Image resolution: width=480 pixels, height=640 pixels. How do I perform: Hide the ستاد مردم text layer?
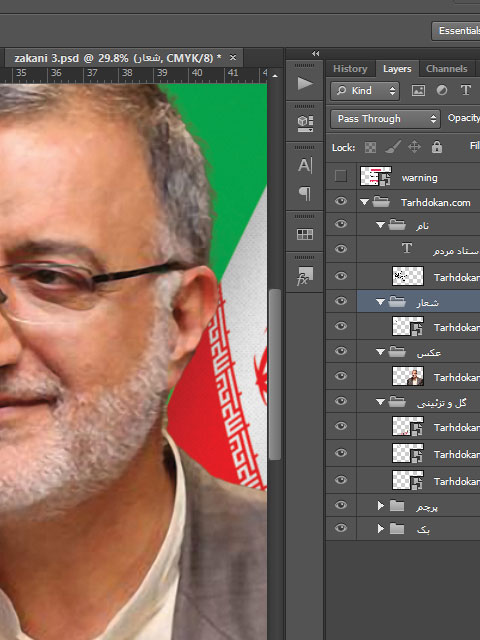coord(341,249)
